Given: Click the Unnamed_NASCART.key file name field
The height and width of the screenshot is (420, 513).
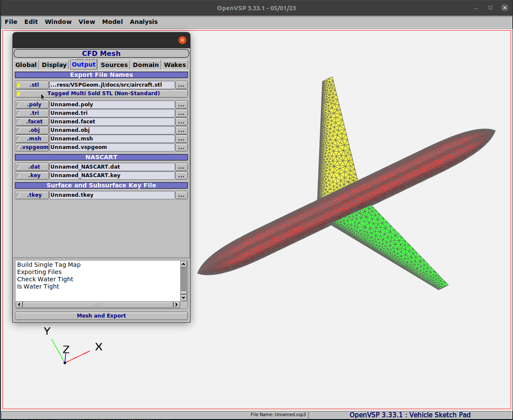Looking at the screenshot, I should coord(112,175).
